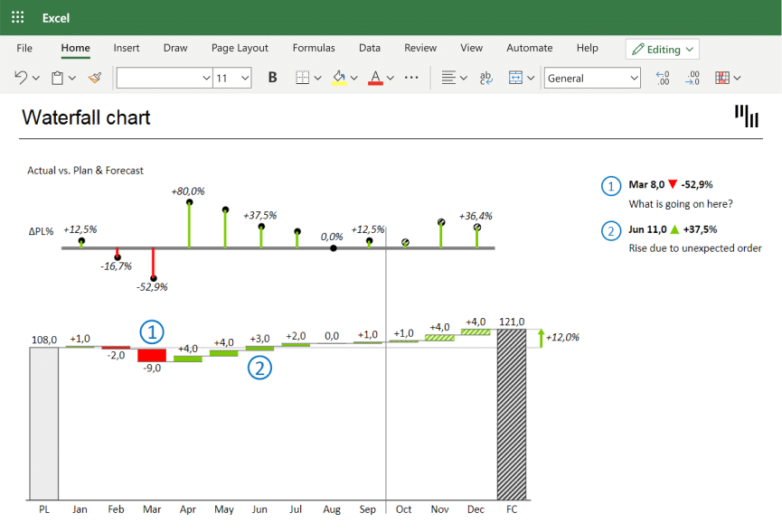Click the Increase Decimal icon
The height and width of the screenshot is (532, 782).
tap(661, 79)
